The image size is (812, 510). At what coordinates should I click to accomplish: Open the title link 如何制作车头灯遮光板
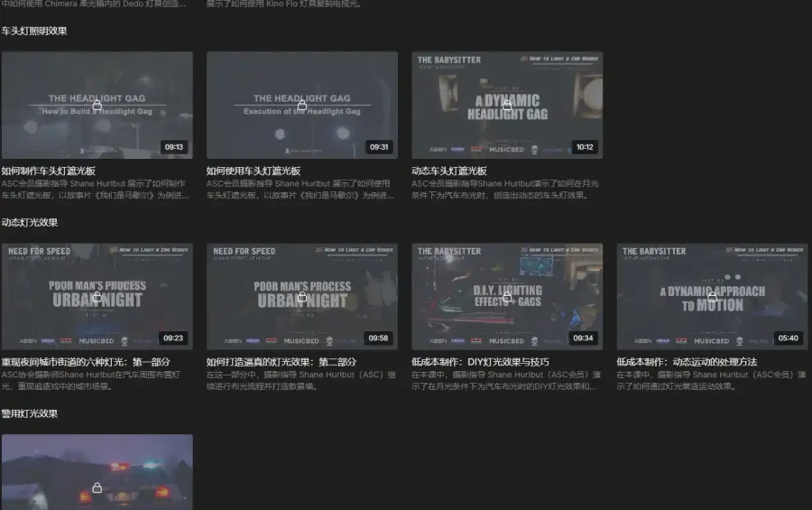tap(48, 171)
